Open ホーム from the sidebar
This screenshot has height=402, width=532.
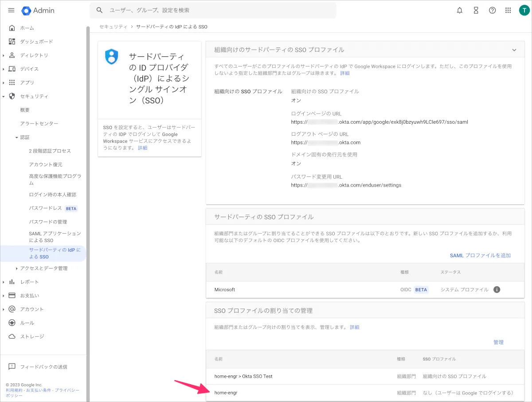point(27,28)
